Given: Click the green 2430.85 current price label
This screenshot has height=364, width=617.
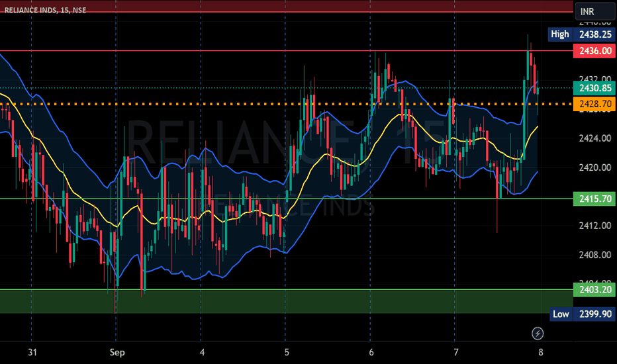Looking at the screenshot, I should click(x=594, y=88).
